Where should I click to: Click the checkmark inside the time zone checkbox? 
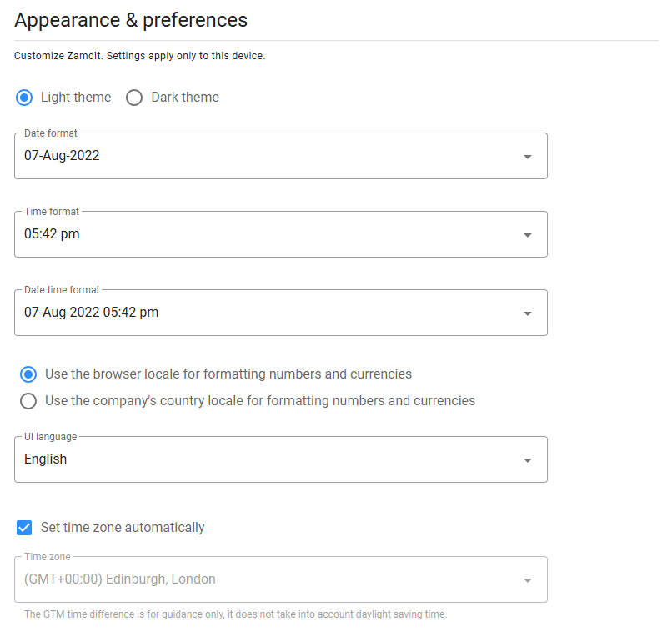click(x=23, y=527)
